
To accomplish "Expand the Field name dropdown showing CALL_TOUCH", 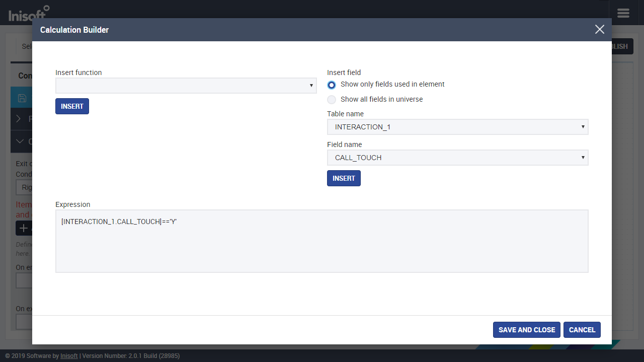I will 457,158.
